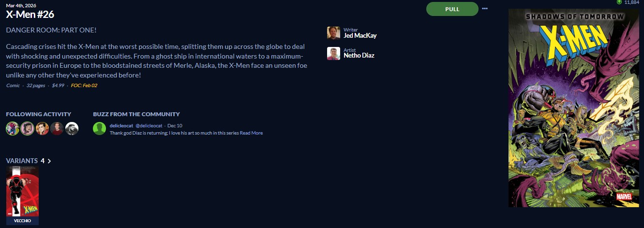Viewport: 644px width, 228px height.
Task: Expand the comment with Read More
Action: click(x=251, y=133)
